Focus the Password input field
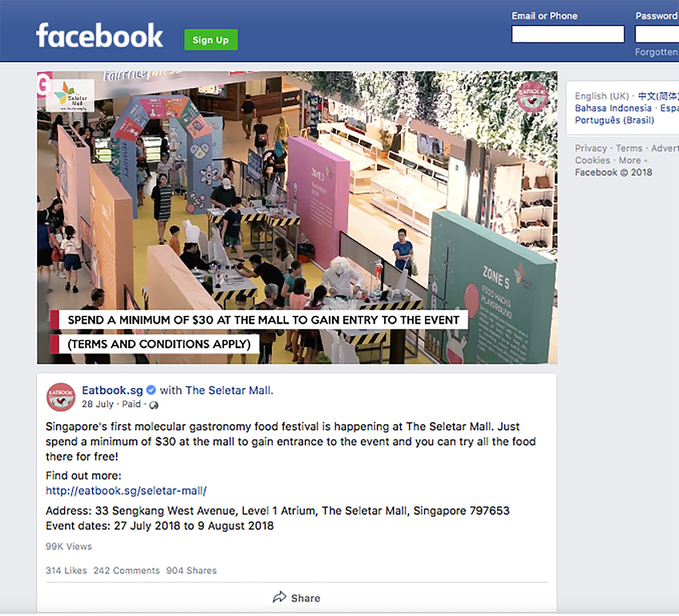The image size is (679, 616). (x=657, y=34)
